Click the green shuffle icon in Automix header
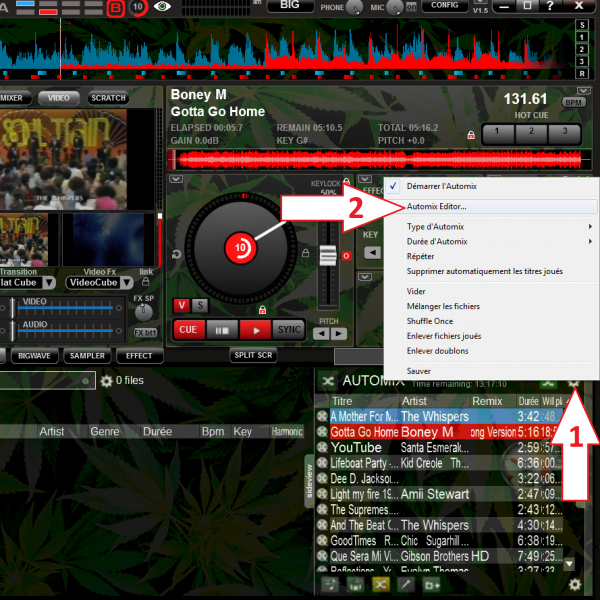Viewport: 600px width, 600px height. pos(547,381)
